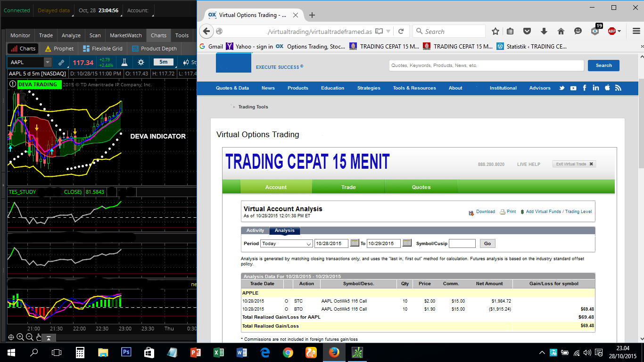Expand the AAPL symbol dropdown

[x=48, y=62]
